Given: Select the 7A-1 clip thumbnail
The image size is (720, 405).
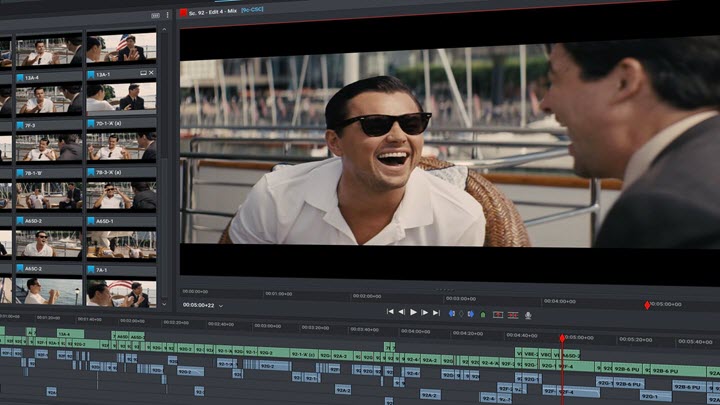Looking at the screenshot, I should (x=121, y=292).
